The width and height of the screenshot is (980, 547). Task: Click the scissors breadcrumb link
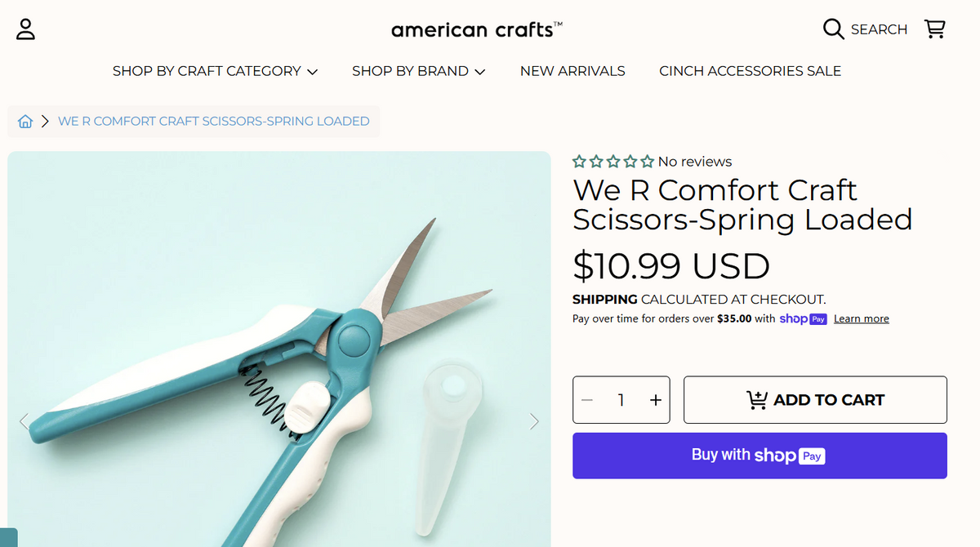[213, 121]
